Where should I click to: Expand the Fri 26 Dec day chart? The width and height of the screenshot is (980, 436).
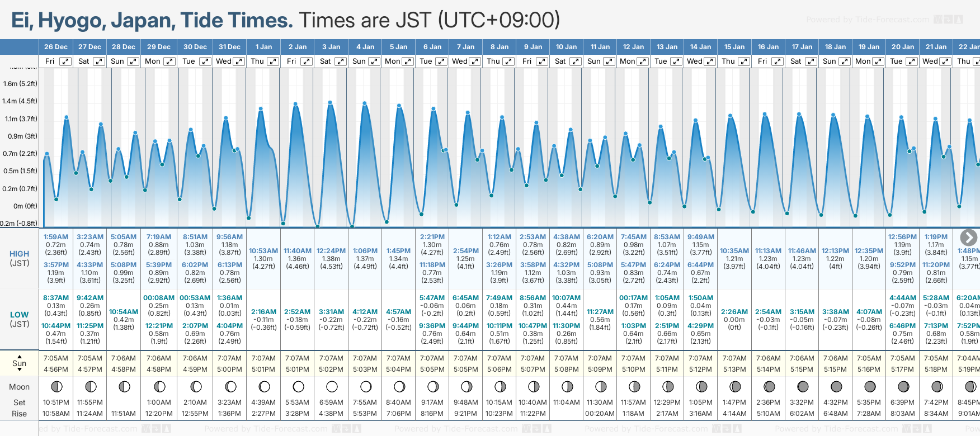(x=65, y=61)
